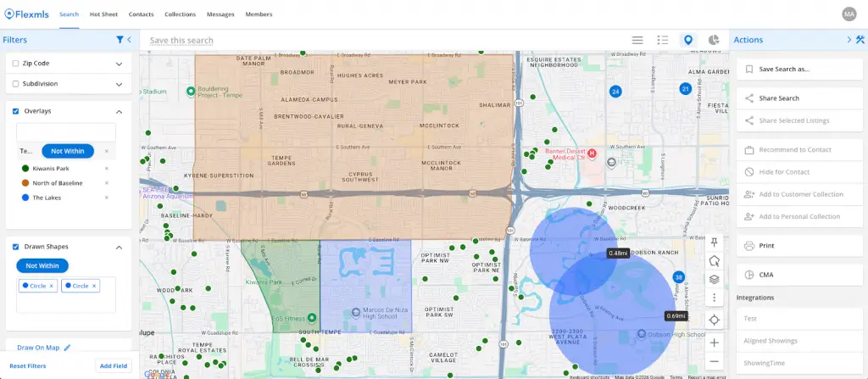Click the Overlays search input field
The image size is (868, 379).
click(66, 132)
